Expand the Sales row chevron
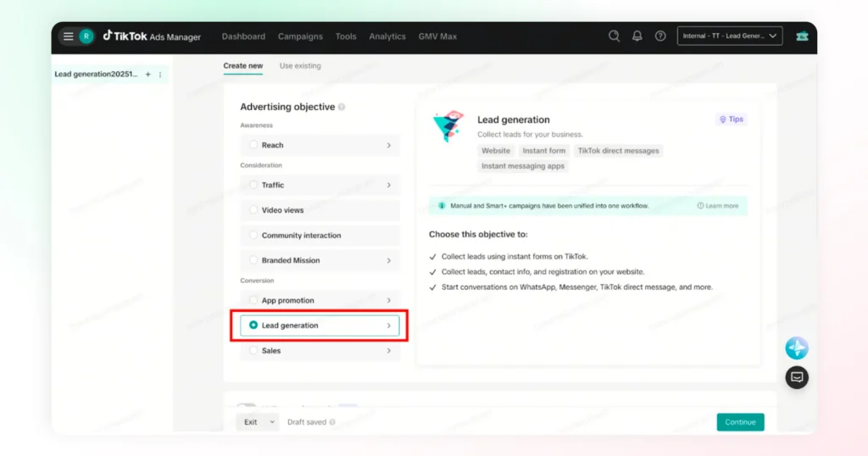The width and height of the screenshot is (868, 456). click(388, 350)
